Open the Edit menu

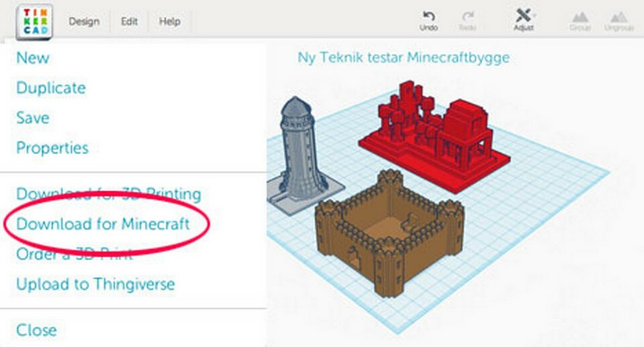129,21
